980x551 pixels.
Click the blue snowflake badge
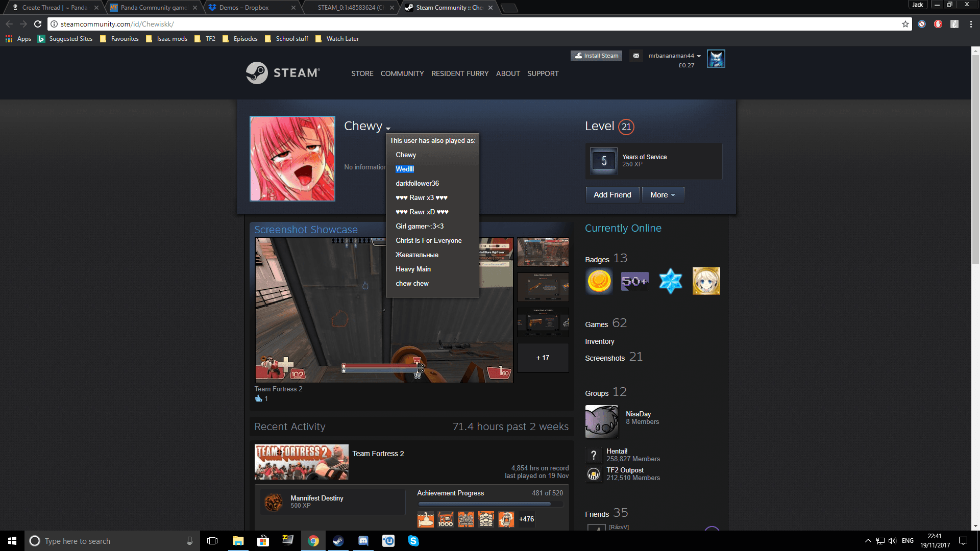[670, 281]
